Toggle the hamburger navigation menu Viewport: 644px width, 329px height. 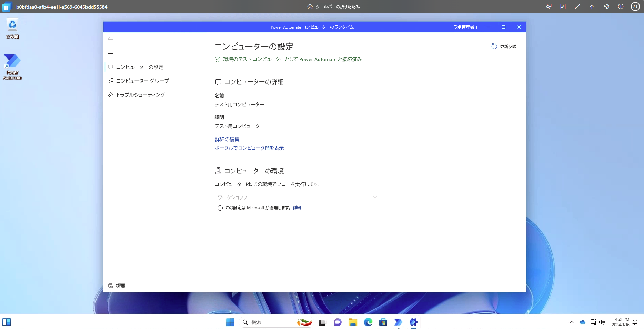110,53
